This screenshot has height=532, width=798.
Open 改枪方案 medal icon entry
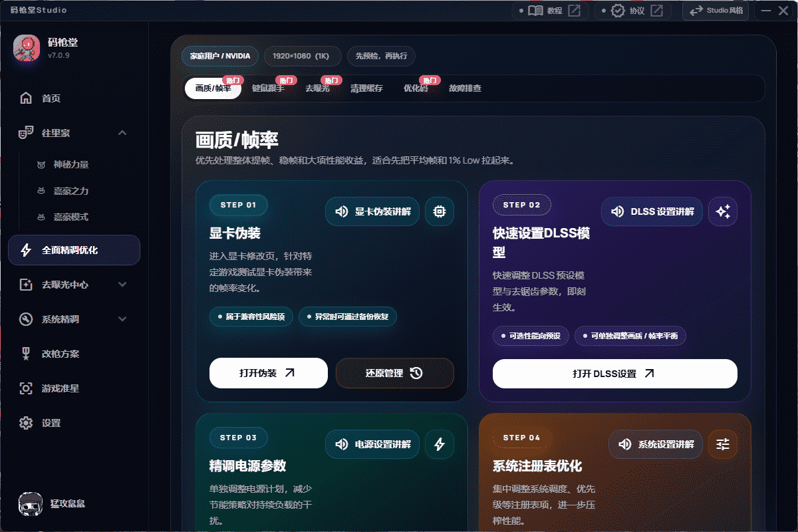[74, 354]
